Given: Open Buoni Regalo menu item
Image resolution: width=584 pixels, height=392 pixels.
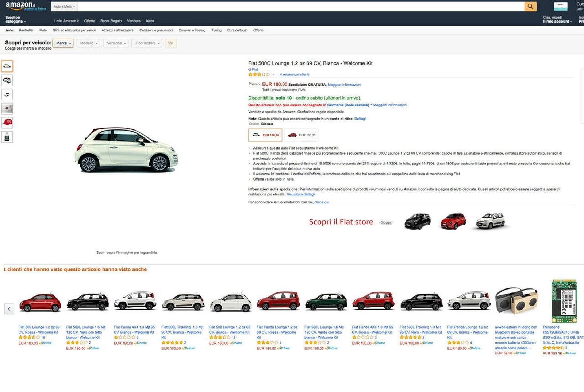Looking at the screenshot, I should pyautogui.click(x=111, y=21).
